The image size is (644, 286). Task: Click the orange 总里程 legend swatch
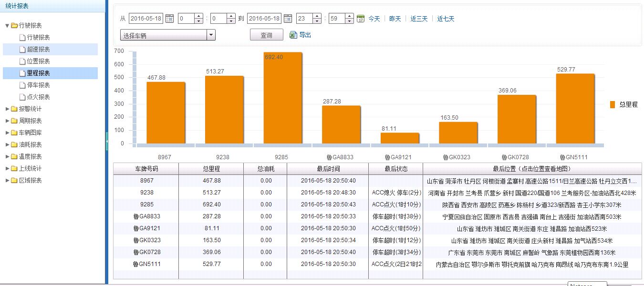[613, 105]
